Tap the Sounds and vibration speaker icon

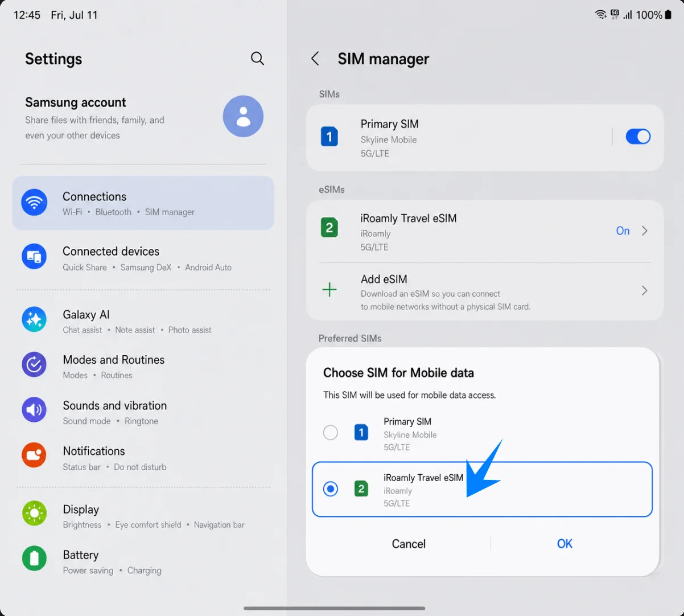(34, 410)
